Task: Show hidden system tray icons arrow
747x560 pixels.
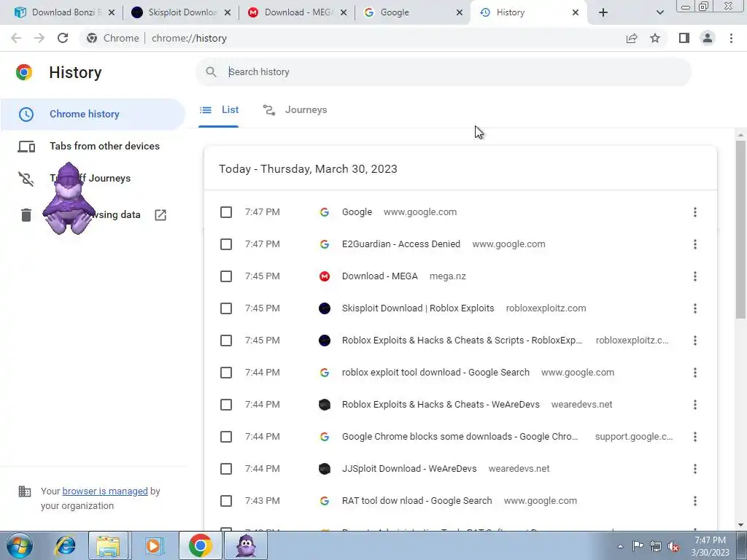Action: (x=620, y=546)
